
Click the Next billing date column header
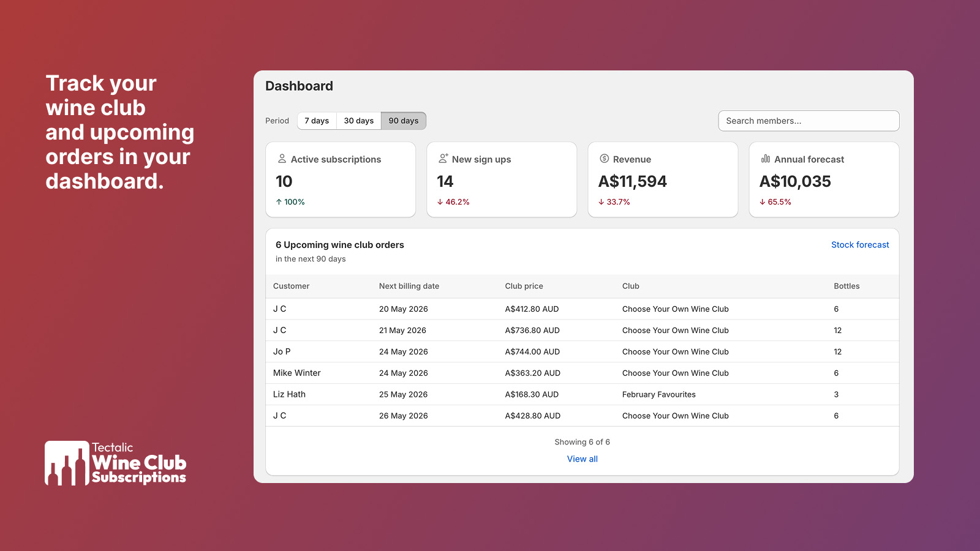pyautogui.click(x=409, y=286)
